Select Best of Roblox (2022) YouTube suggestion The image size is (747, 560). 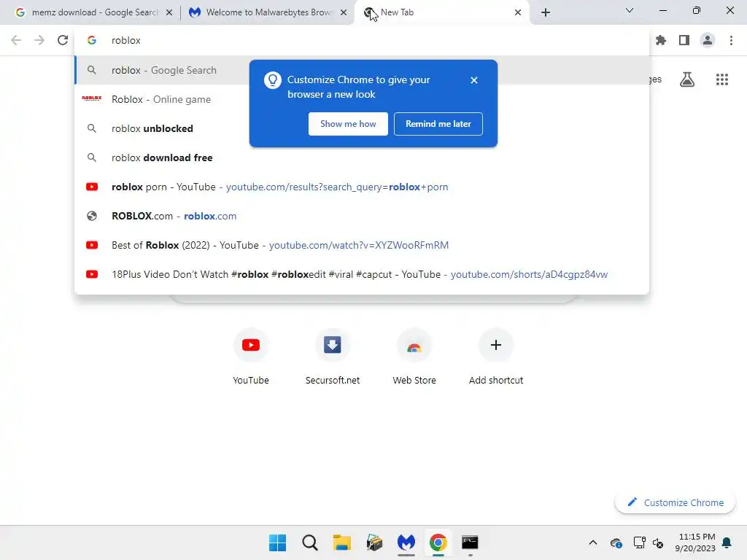pyautogui.click(x=362, y=245)
